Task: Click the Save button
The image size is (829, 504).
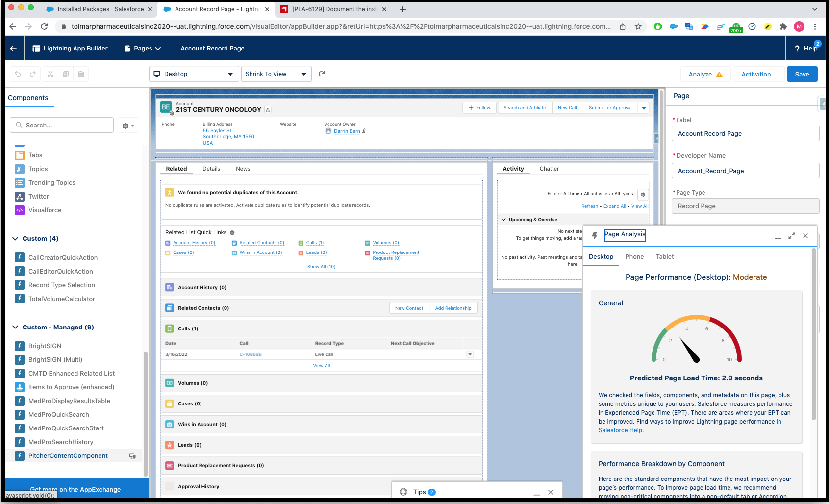Action: tap(802, 74)
